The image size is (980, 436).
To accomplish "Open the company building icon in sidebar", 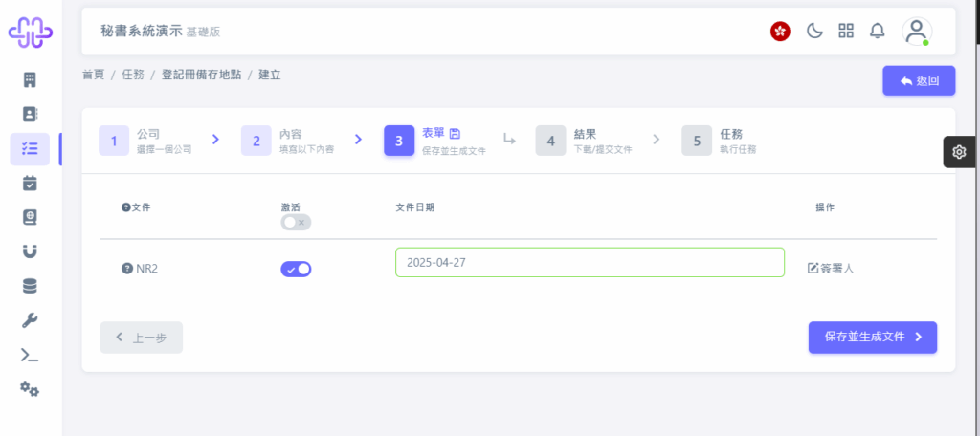I will tap(30, 80).
